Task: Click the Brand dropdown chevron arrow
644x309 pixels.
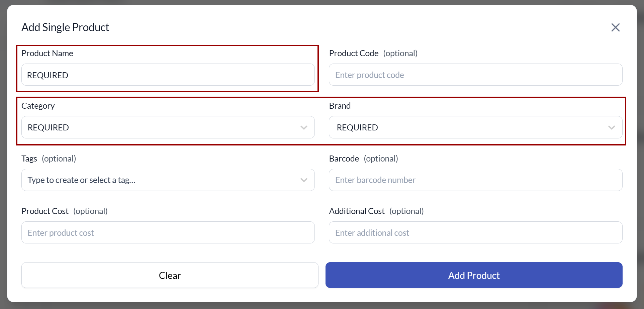Action: pos(612,127)
